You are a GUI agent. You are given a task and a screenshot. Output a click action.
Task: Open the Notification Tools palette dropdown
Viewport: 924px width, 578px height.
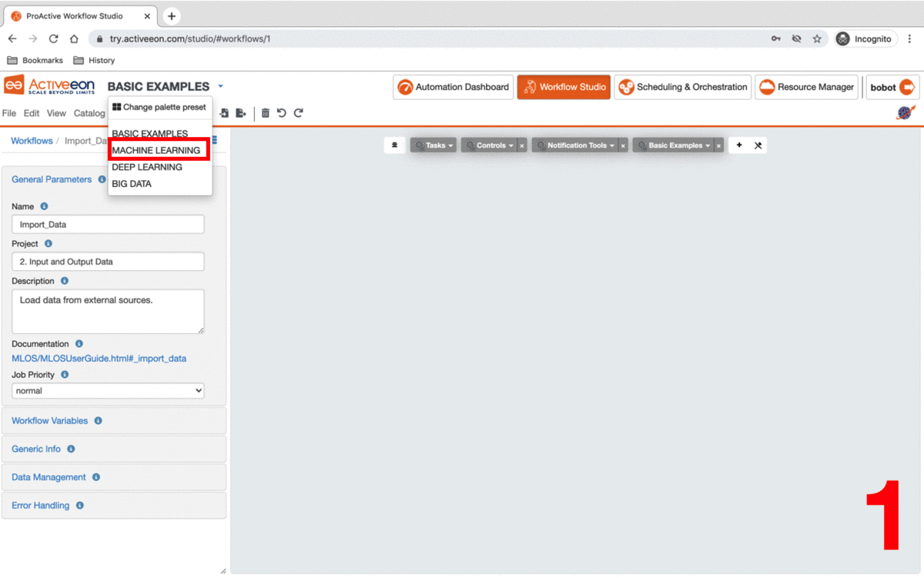pyautogui.click(x=575, y=145)
